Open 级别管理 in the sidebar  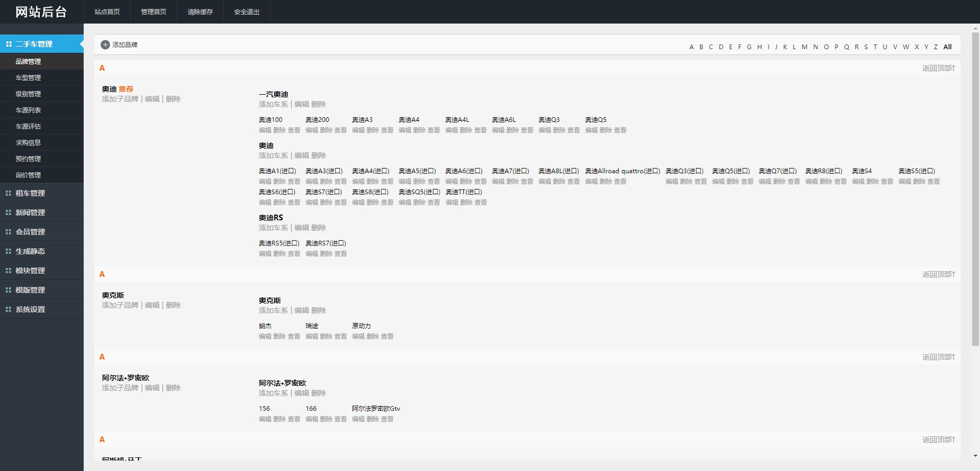click(x=42, y=94)
